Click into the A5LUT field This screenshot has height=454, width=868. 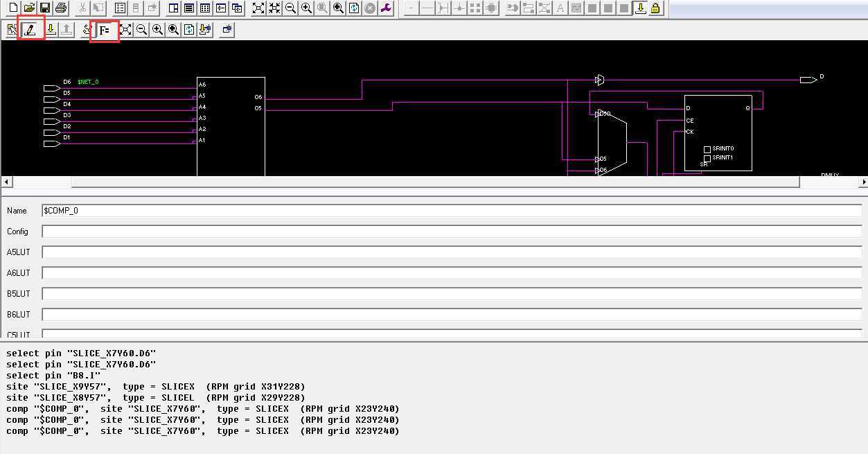(x=452, y=252)
